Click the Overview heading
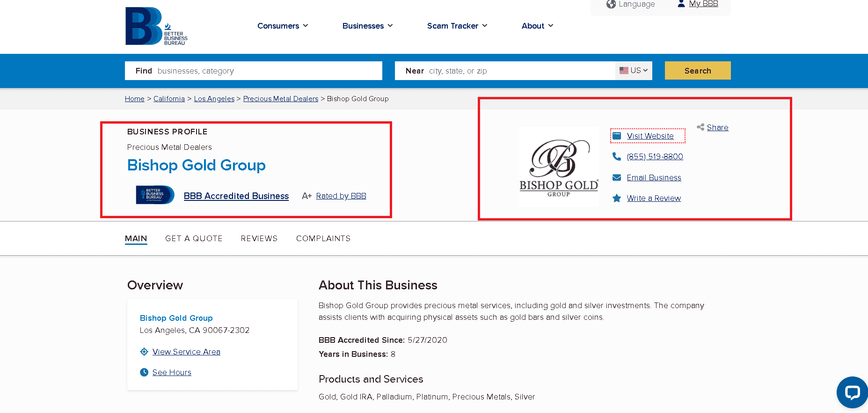This screenshot has width=868, height=413. [155, 285]
